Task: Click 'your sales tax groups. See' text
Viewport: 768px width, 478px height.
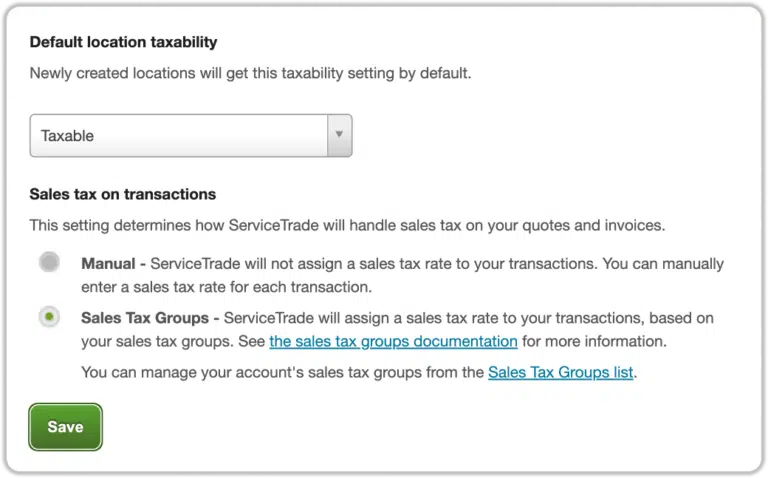Action: pyautogui.click(x=172, y=342)
